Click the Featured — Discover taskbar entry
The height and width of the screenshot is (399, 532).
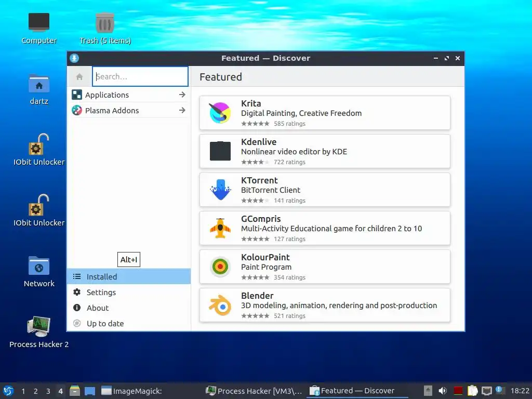point(357,391)
